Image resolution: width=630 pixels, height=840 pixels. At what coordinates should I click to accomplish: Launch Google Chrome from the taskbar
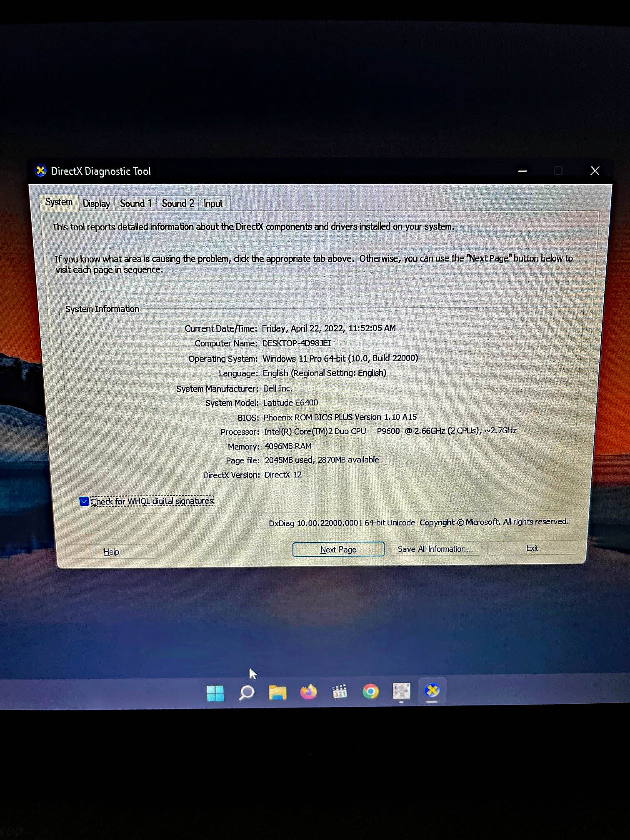[x=370, y=691]
